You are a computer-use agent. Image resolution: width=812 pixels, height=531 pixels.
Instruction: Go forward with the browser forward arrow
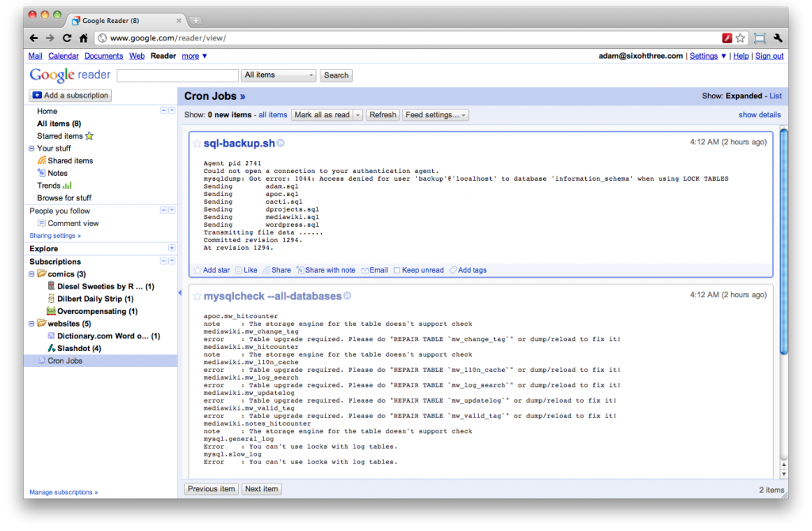tap(50, 38)
